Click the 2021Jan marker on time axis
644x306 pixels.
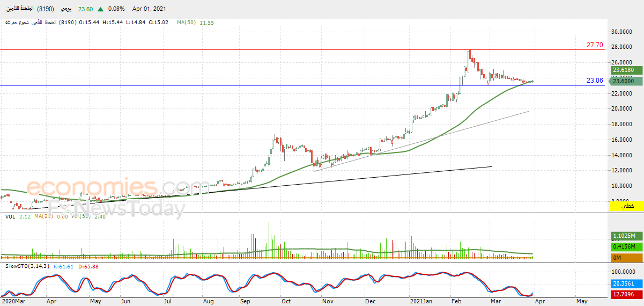pyautogui.click(x=421, y=302)
